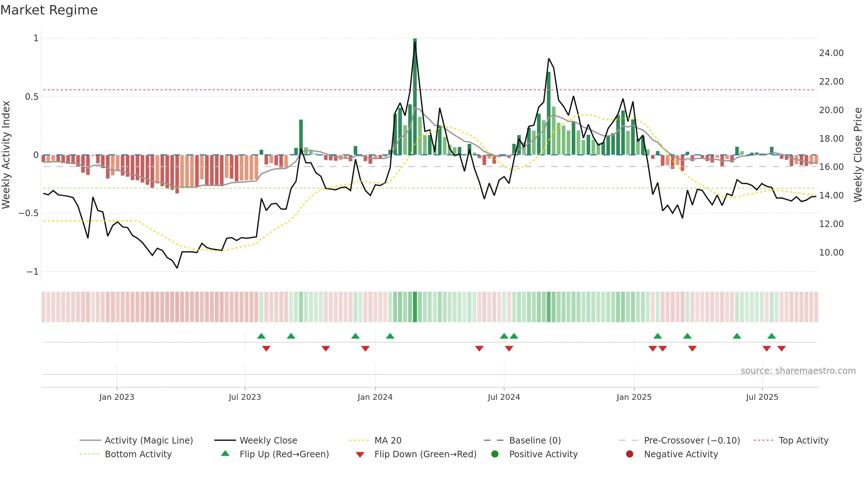Viewport: 868px width, 488px height.
Task: Click the red circle Negative Activity legend icon
Action: tap(630, 454)
